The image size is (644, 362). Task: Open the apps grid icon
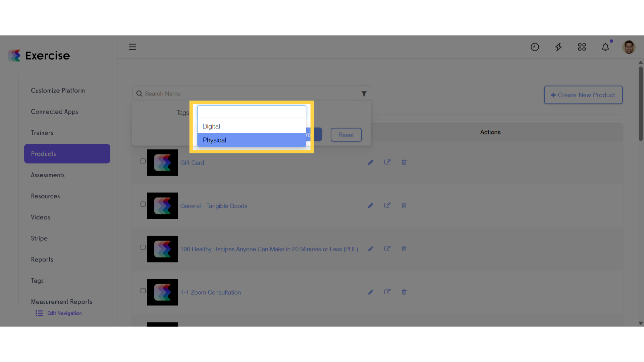click(582, 47)
